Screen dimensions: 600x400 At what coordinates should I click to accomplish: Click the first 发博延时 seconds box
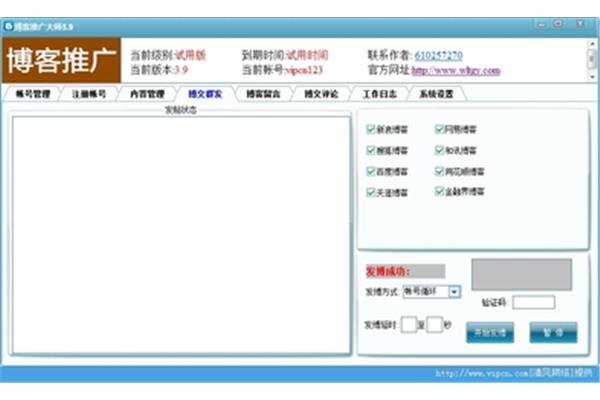click(x=409, y=325)
